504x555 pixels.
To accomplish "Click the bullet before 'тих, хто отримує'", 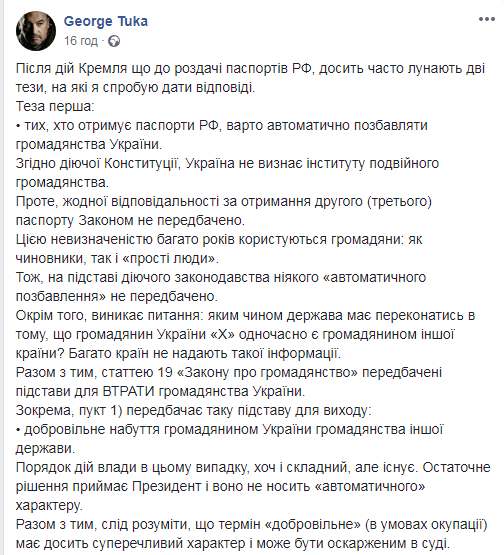I will 18,126.
